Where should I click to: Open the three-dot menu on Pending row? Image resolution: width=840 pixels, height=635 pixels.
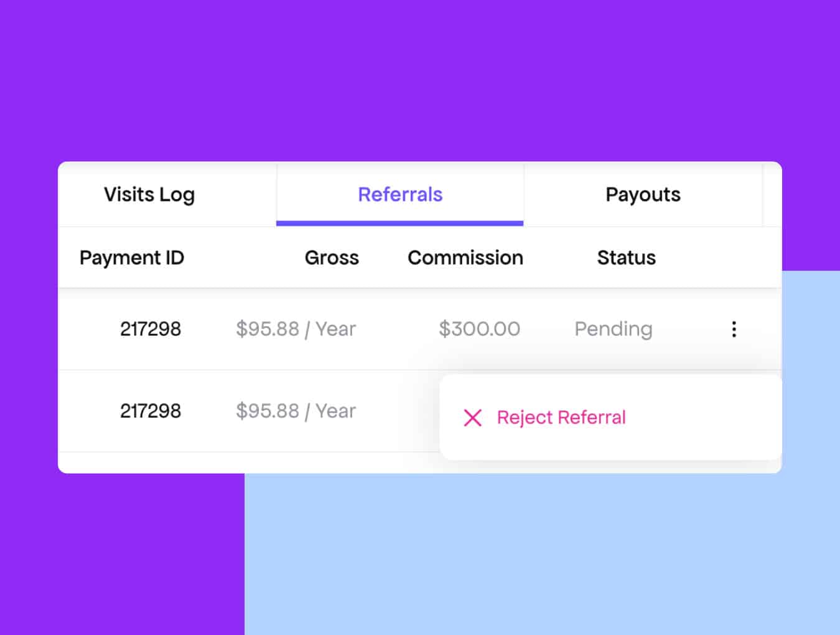coord(734,329)
